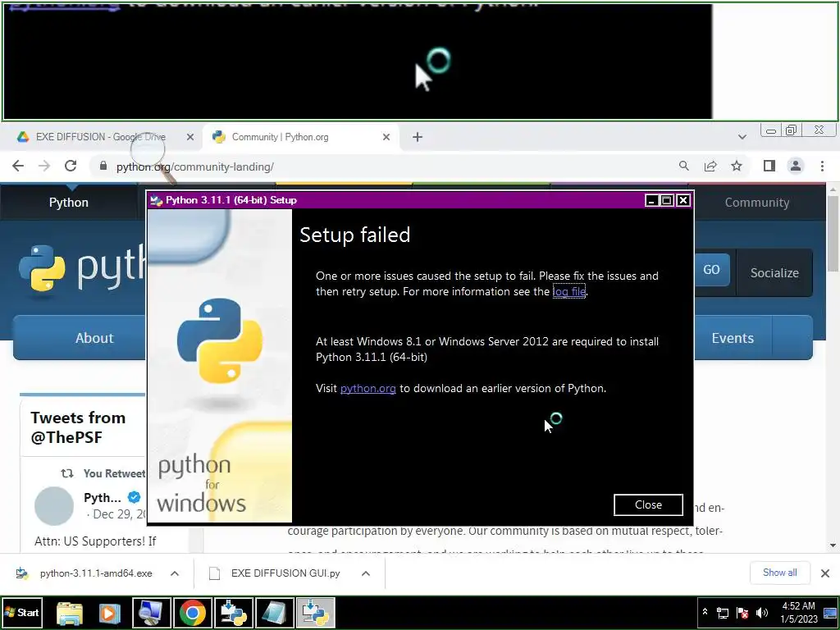This screenshot has height=630, width=840.
Task: Open the monitor icon in taskbar
Action: click(152, 613)
